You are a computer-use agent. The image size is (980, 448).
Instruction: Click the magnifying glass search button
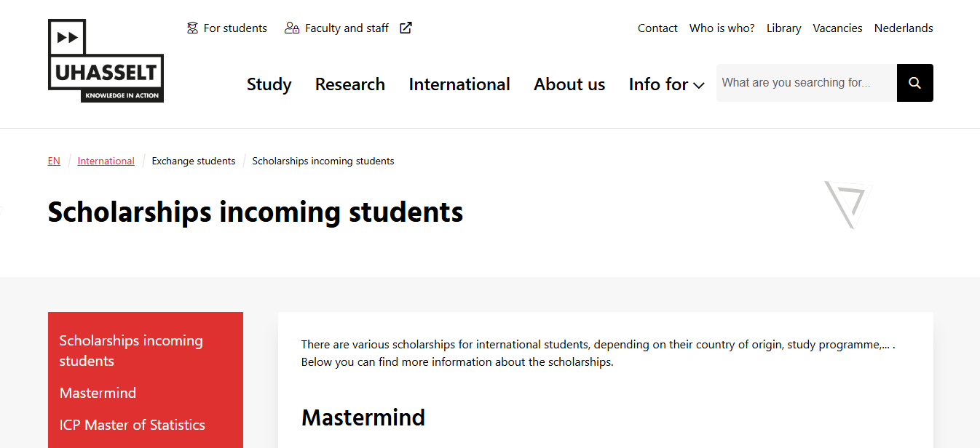[914, 83]
